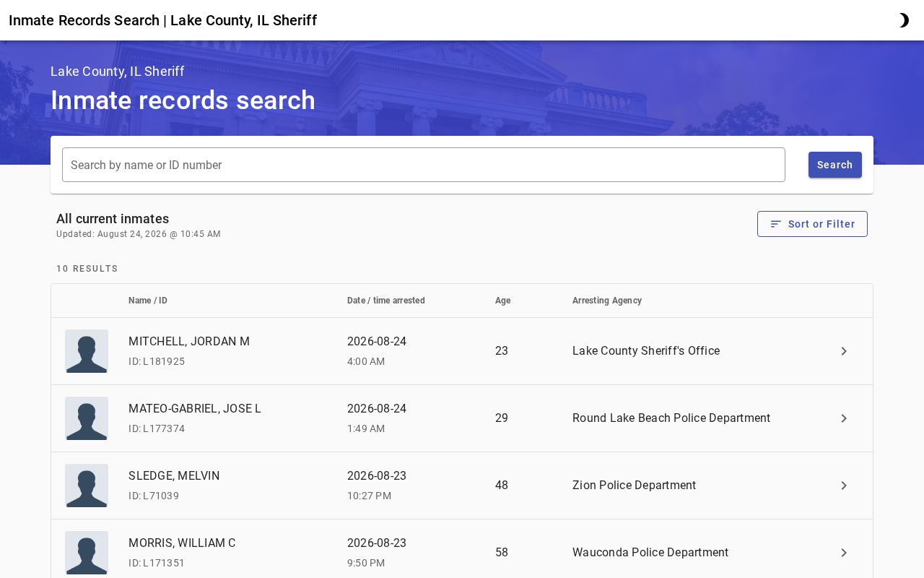Screen dimensions: 924x578
Task: Open Sledge, Melvin avatar photo
Action: pos(87,486)
